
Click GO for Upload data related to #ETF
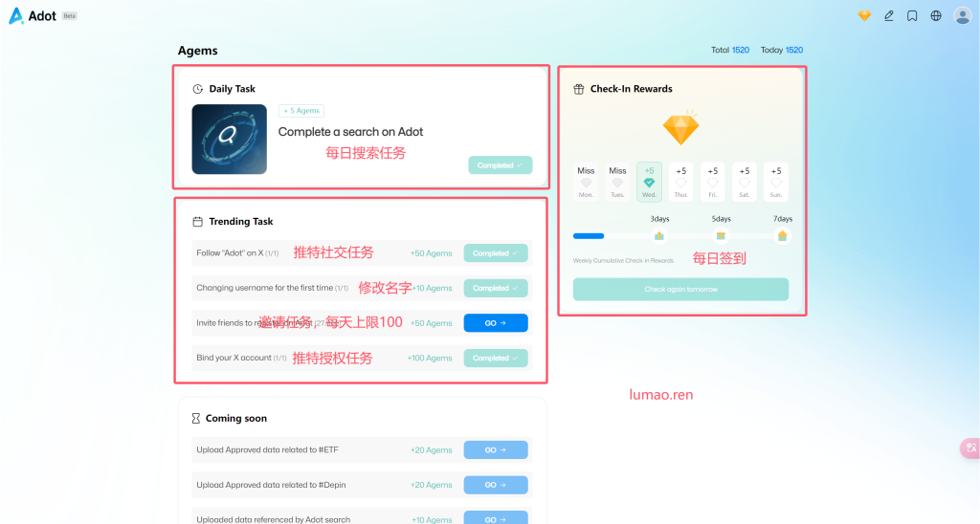(x=496, y=450)
